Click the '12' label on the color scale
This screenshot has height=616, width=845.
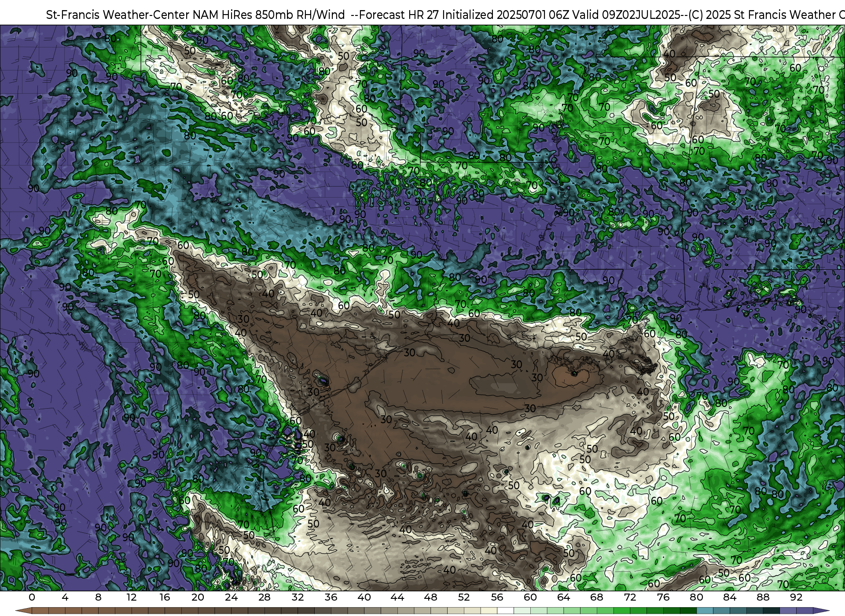[x=132, y=597]
